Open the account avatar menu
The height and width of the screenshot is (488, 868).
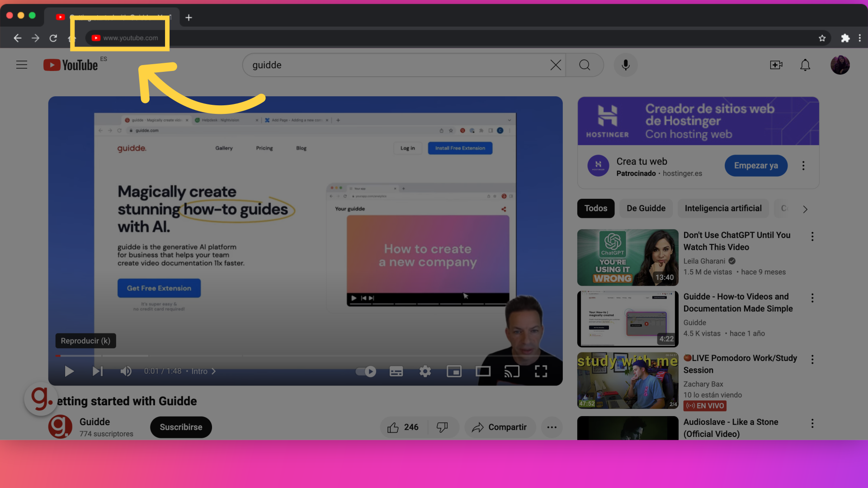click(840, 65)
